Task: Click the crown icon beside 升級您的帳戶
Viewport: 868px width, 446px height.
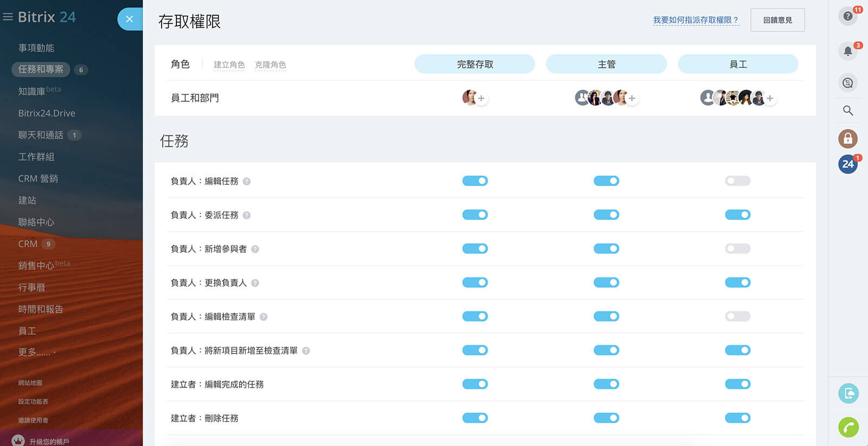Action: (x=18, y=441)
